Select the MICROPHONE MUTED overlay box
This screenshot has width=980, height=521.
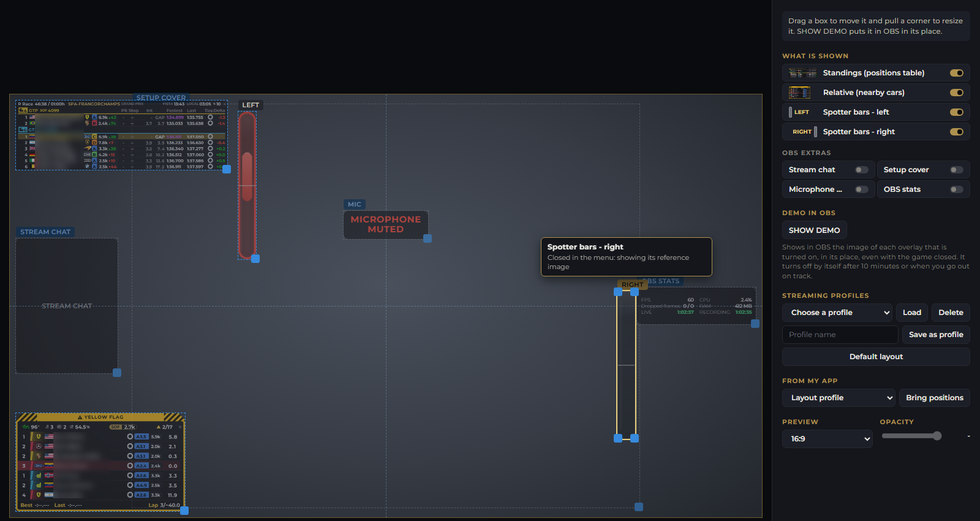click(386, 224)
